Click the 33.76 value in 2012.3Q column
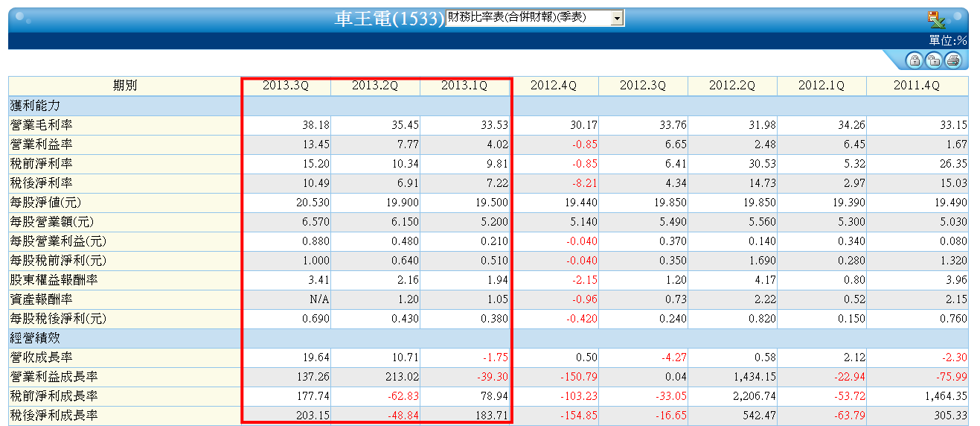The width and height of the screenshot is (980, 426). [673, 125]
